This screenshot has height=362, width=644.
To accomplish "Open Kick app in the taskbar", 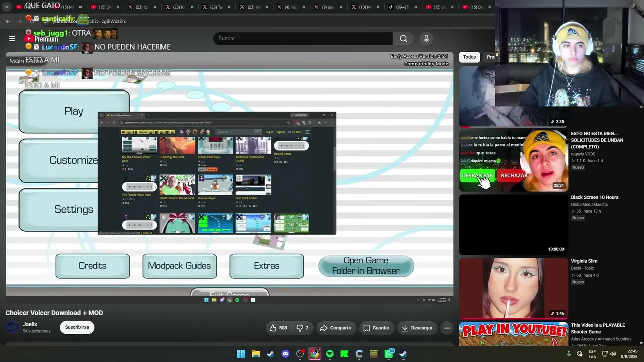I will pos(344,354).
